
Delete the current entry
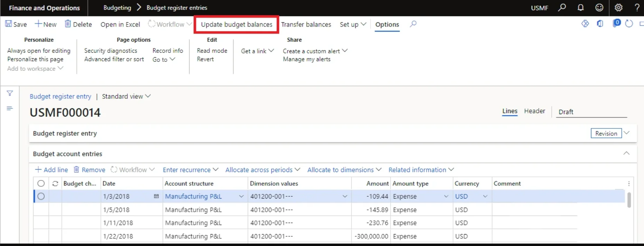tap(78, 24)
